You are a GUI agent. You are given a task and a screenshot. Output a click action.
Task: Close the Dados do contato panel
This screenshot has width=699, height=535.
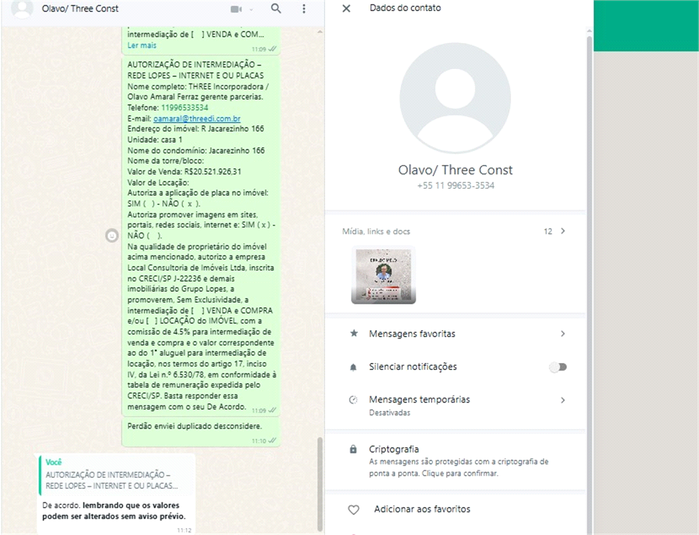[346, 8]
